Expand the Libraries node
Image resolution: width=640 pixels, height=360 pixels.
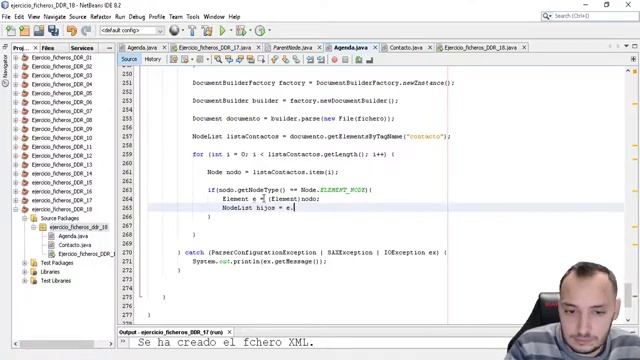pyautogui.click(x=25, y=272)
